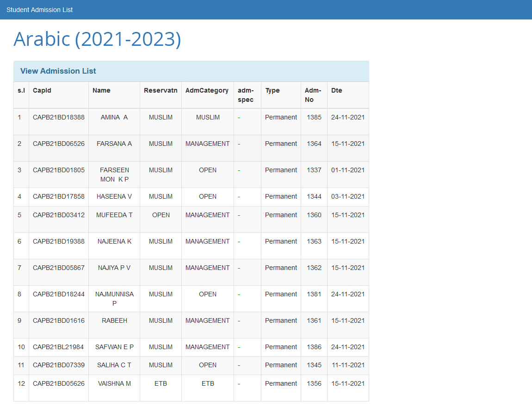The height and width of the screenshot is (414, 532).
Task: Click the name NAJIYA P V
Action: click(x=114, y=268)
